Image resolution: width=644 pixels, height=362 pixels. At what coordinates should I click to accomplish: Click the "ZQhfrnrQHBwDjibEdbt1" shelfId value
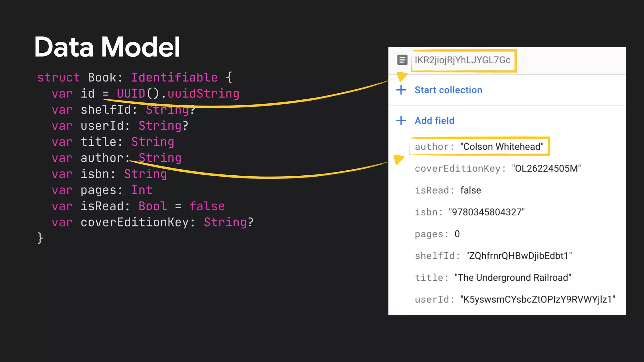(519, 256)
